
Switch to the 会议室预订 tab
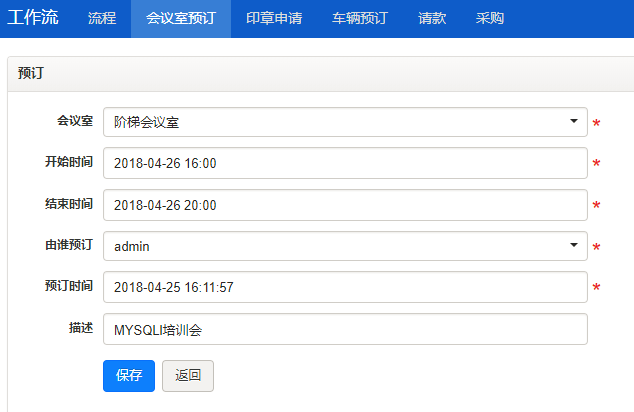pos(181,18)
